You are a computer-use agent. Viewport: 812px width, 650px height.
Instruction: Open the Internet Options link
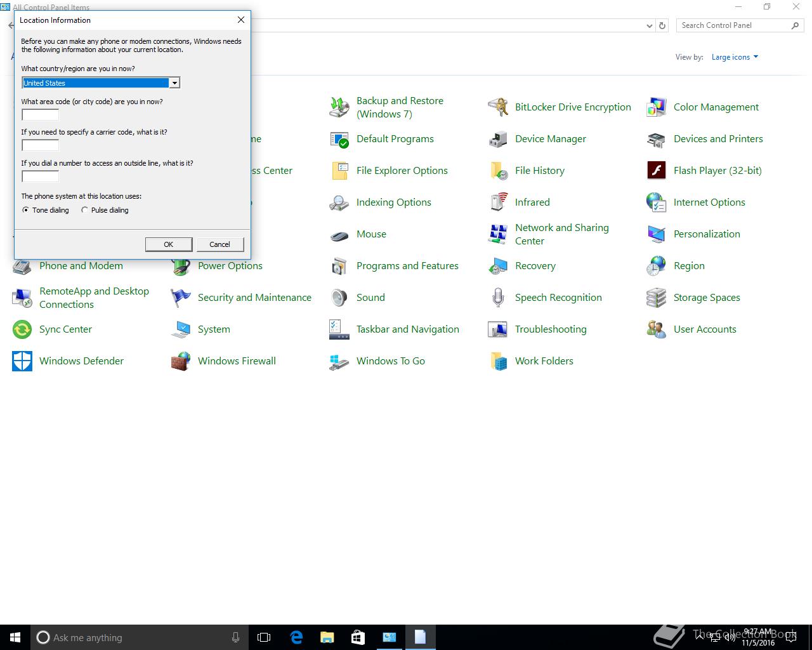[x=709, y=202]
